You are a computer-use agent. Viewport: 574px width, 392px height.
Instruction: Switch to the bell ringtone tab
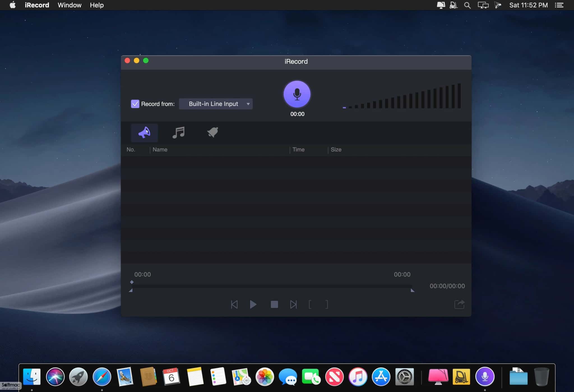[213, 132]
